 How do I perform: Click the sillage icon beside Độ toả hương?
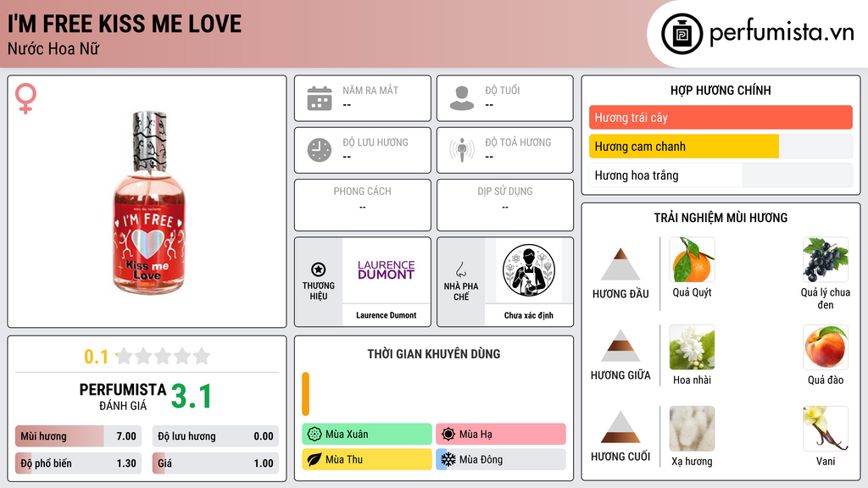462,150
